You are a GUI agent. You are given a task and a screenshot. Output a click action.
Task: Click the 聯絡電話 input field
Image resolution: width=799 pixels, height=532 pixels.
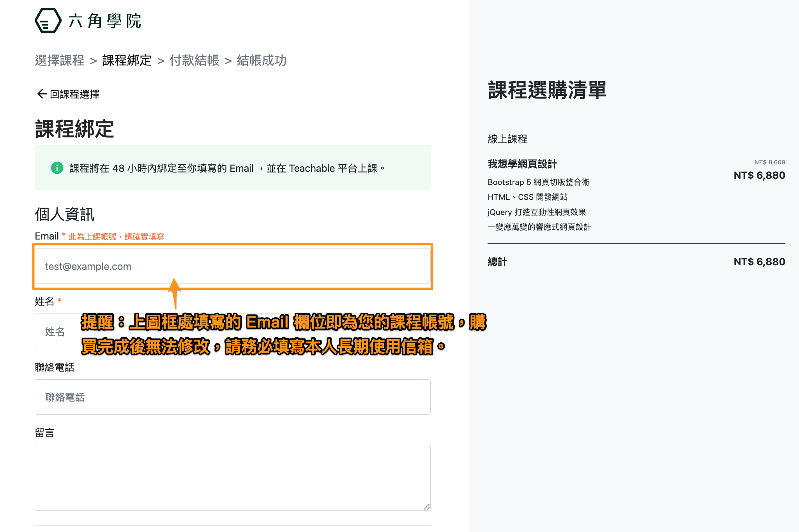232,397
